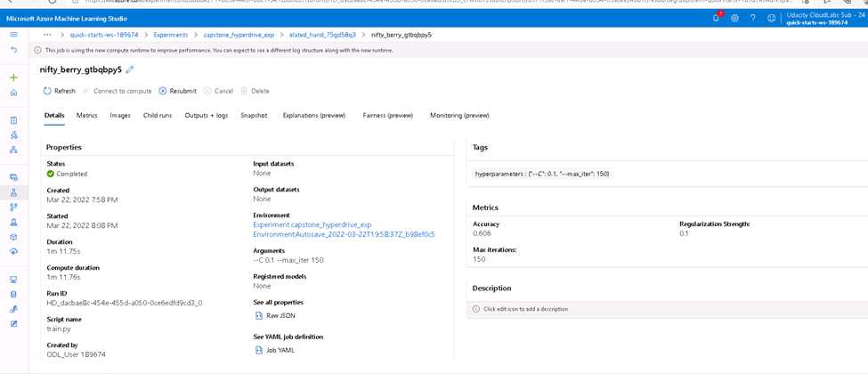Click the Raw JSON file icon
Image resolution: width=868 pixels, height=374 pixels.
tap(258, 315)
